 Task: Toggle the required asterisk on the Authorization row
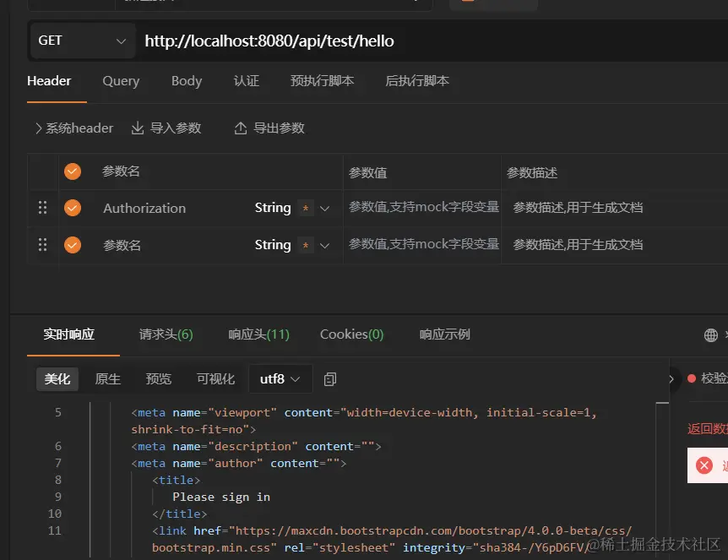[306, 208]
